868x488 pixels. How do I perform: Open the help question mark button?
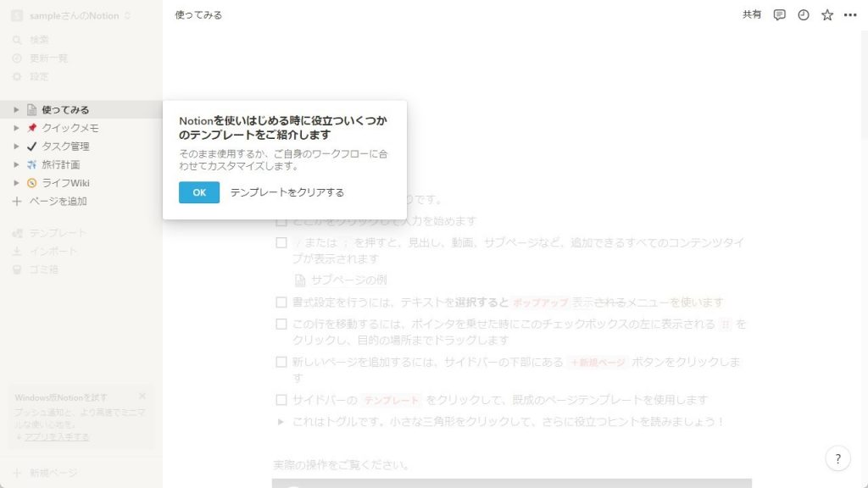point(837,458)
